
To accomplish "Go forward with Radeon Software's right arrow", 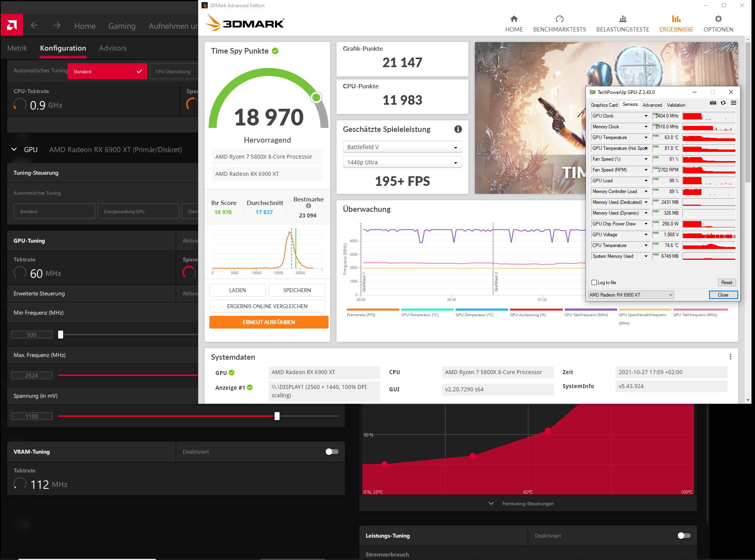I will (57, 26).
